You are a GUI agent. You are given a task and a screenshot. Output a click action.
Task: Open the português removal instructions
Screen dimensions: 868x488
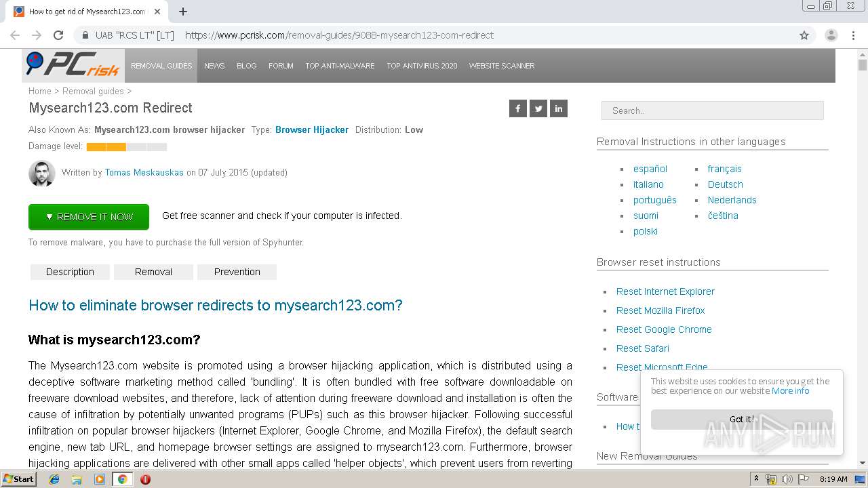point(655,200)
